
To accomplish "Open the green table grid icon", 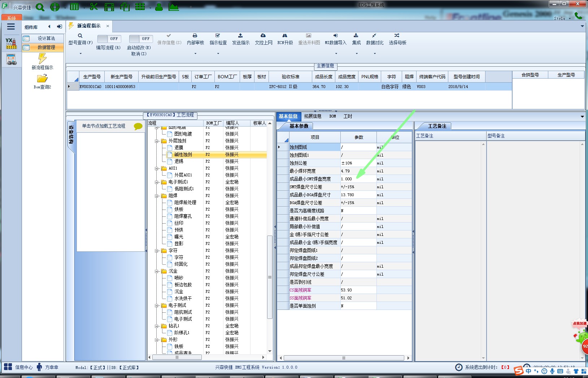I will pyautogui.click(x=74, y=7).
